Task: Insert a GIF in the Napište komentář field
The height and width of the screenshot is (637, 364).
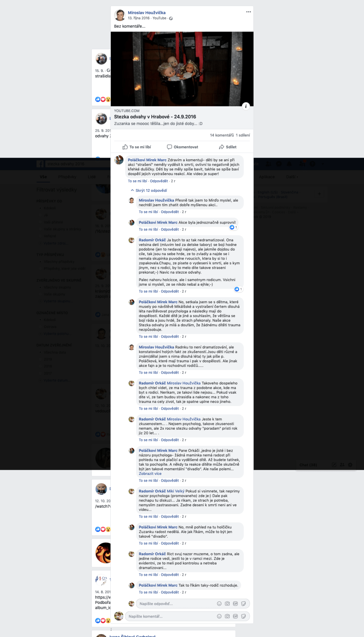Action: coord(235,616)
